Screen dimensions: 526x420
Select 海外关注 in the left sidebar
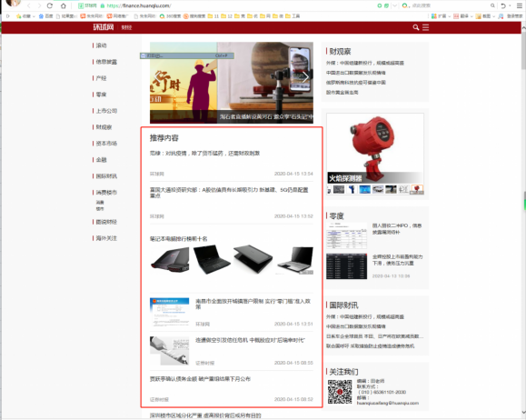pos(106,238)
